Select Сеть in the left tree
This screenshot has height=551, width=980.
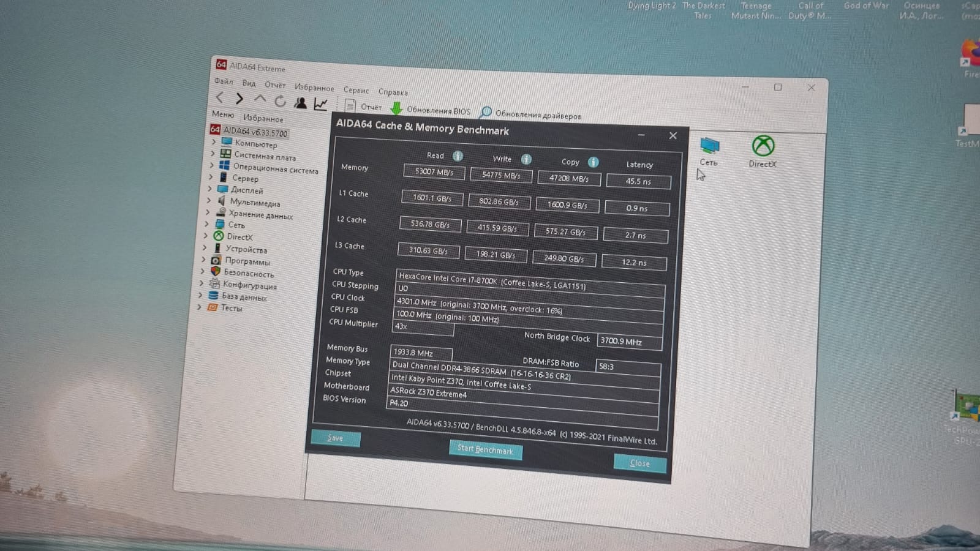point(236,225)
